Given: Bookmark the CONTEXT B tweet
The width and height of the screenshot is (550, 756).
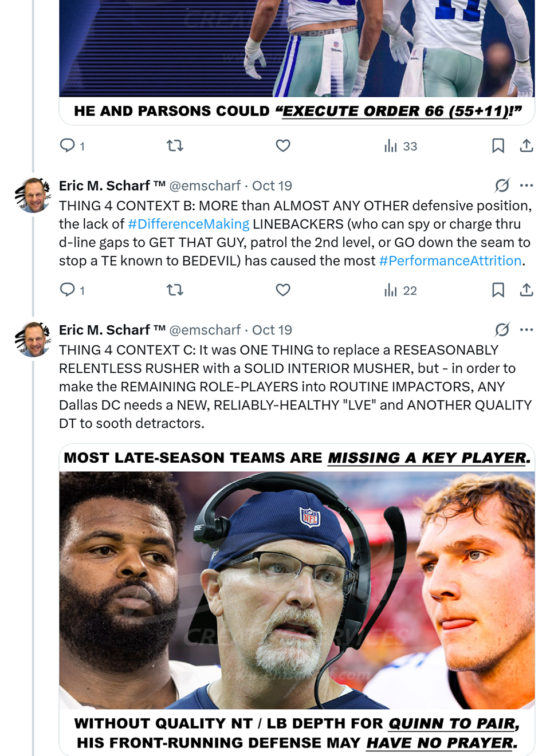Looking at the screenshot, I should coord(498,290).
